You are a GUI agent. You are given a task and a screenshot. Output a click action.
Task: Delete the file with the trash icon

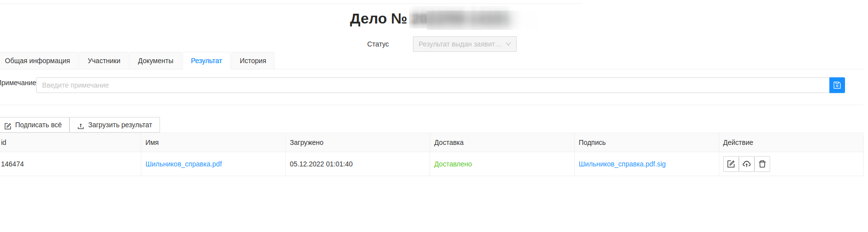point(762,164)
